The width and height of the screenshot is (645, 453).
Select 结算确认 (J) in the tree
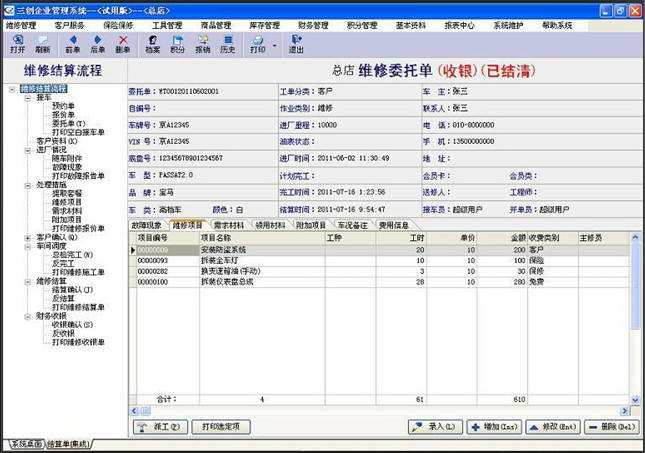point(72,290)
